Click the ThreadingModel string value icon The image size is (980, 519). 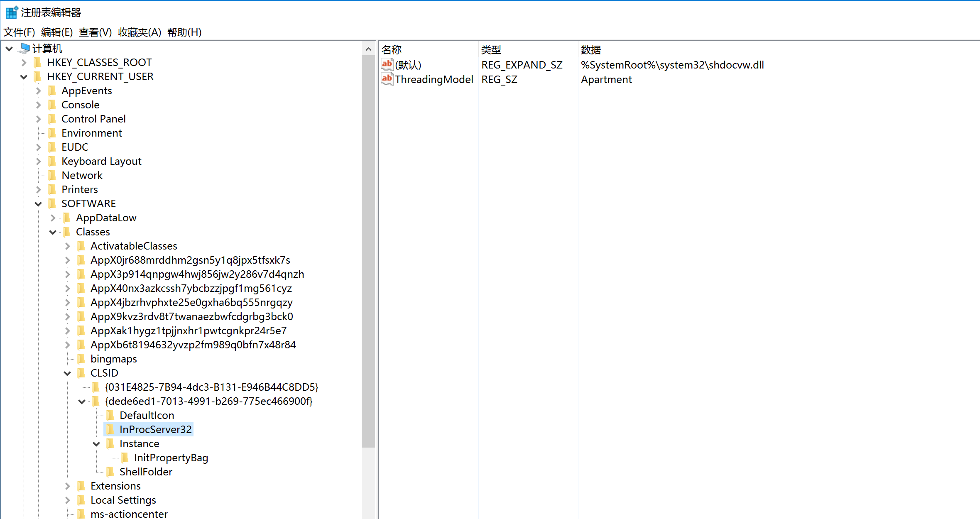point(387,79)
